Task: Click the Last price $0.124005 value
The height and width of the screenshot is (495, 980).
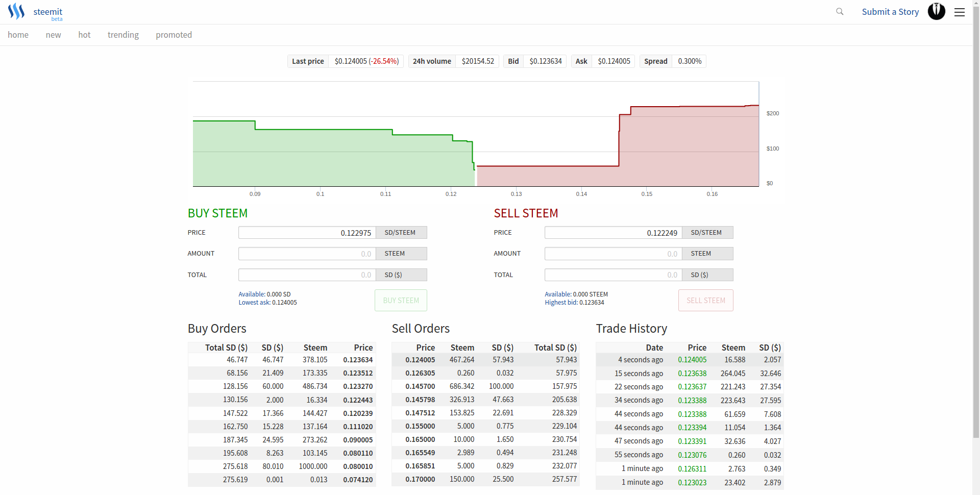Action: point(366,61)
